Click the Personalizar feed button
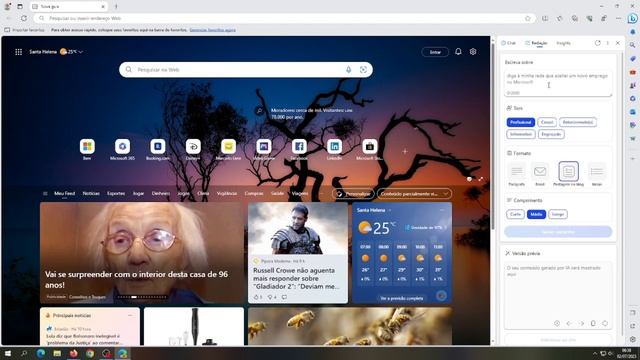 tap(353, 194)
